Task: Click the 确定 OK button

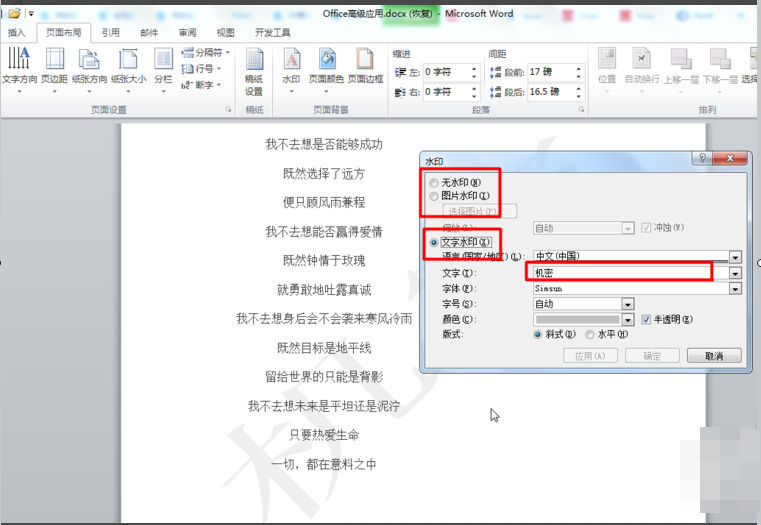Action: pyautogui.click(x=652, y=356)
